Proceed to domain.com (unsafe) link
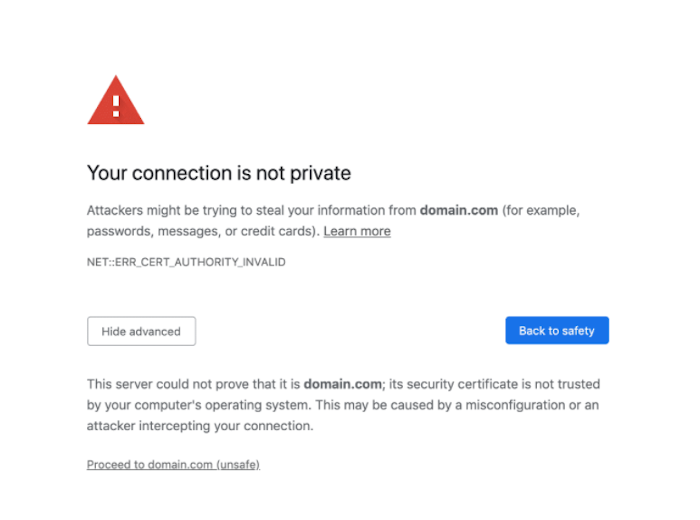 [173, 465]
